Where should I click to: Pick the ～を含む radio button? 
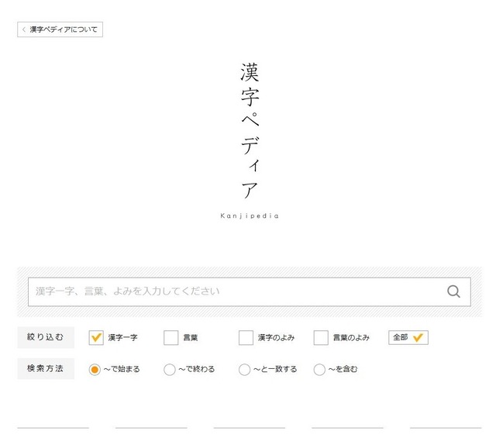319,370
